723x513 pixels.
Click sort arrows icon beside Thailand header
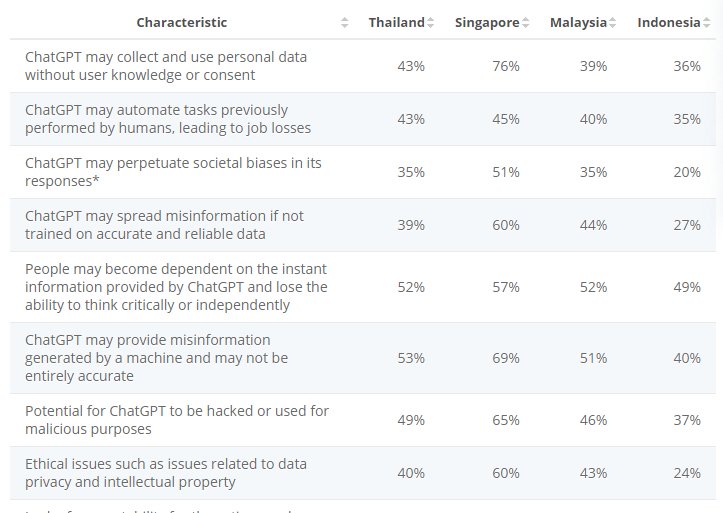(x=431, y=23)
